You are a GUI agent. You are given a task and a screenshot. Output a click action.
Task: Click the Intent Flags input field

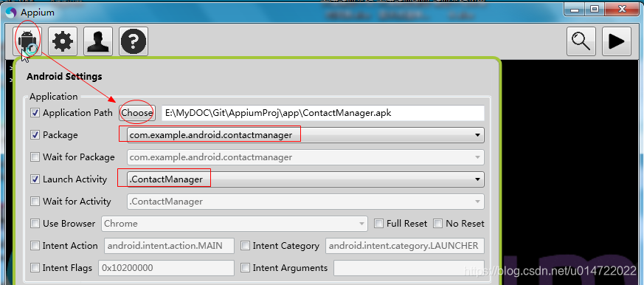click(166, 268)
